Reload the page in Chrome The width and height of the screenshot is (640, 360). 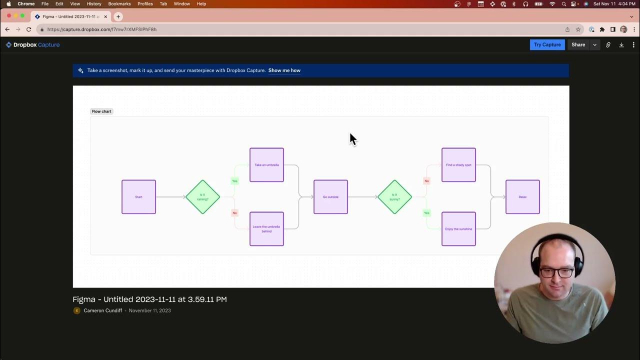(29, 29)
